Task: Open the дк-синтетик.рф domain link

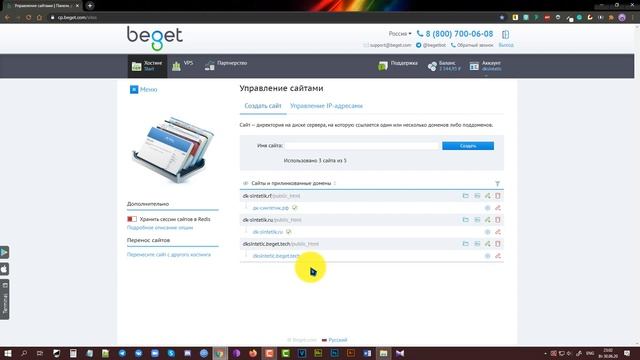Action: pos(270,208)
